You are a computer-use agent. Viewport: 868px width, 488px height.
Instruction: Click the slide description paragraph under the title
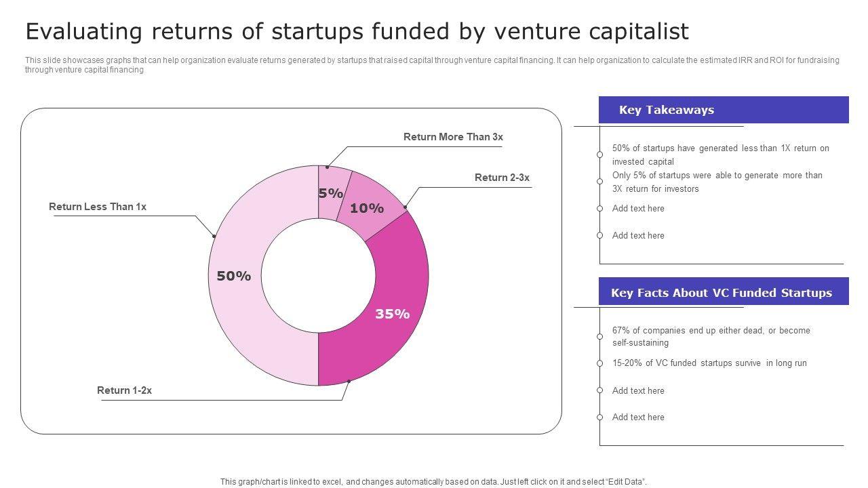point(432,64)
